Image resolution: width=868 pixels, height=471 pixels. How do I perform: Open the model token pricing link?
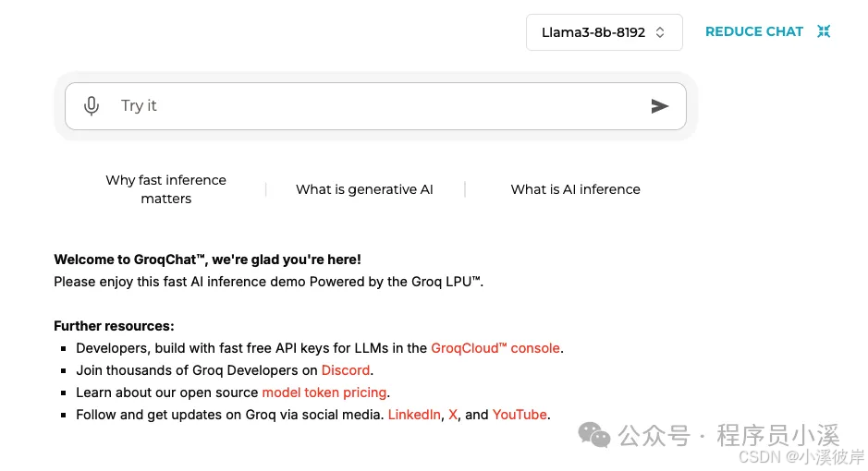(324, 392)
